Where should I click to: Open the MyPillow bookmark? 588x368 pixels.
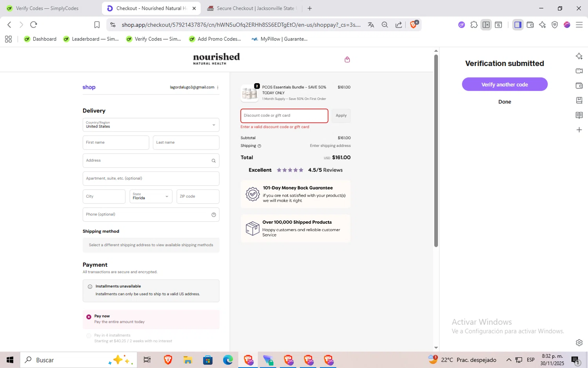(x=279, y=39)
